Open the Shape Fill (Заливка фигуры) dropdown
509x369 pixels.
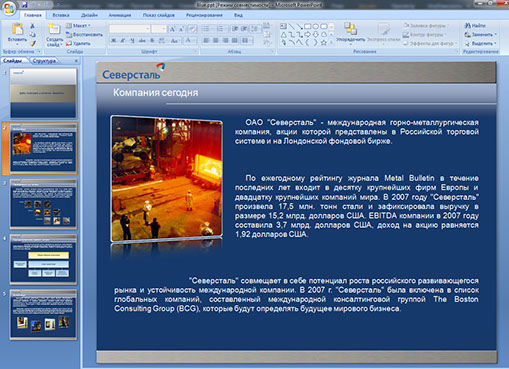[x=426, y=25]
